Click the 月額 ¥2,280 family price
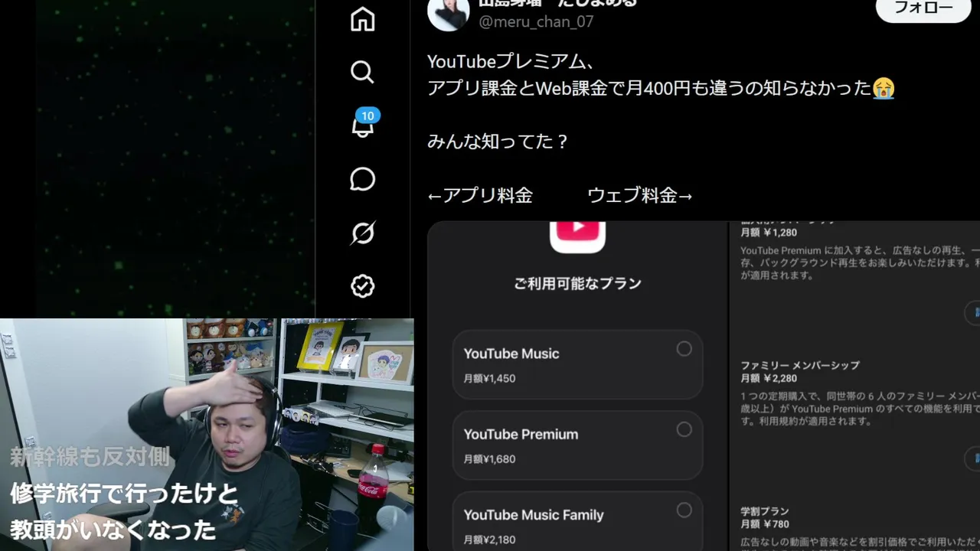The width and height of the screenshot is (980, 551). point(769,378)
